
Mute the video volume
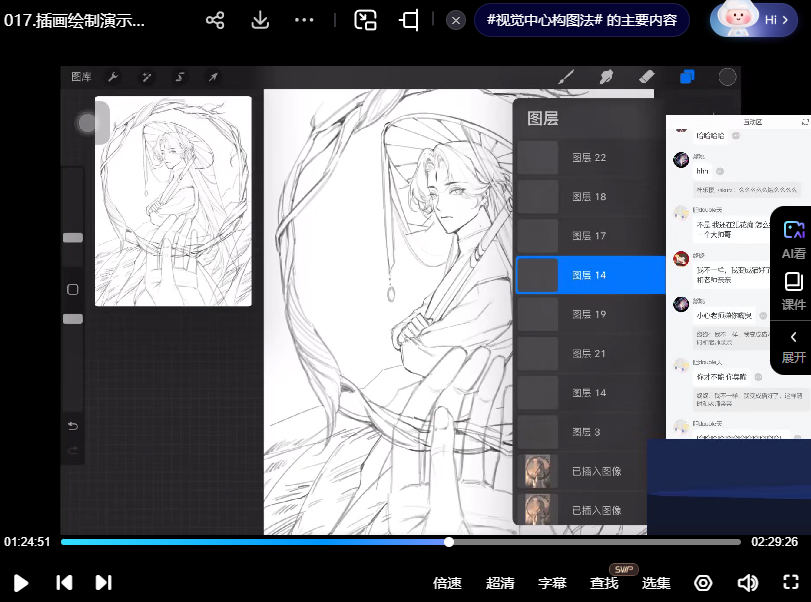click(747, 583)
